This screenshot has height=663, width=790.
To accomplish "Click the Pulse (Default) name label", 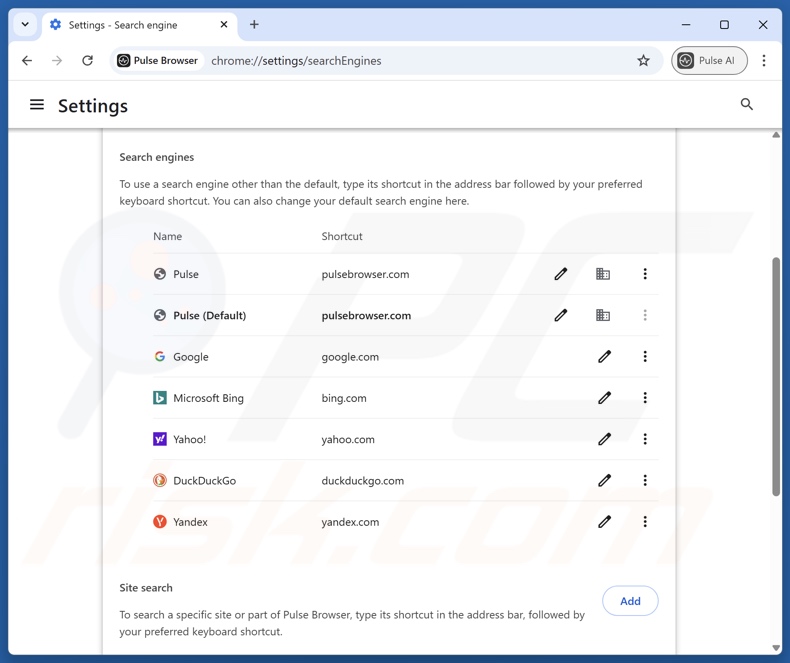I will click(210, 315).
